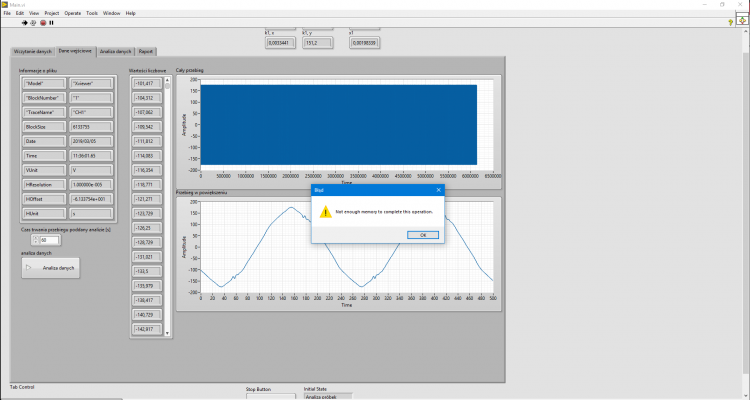Image resolution: width=750 pixels, height=400 pixels.
Task: Select the Analiza danych tab
Action: [115, 51]
